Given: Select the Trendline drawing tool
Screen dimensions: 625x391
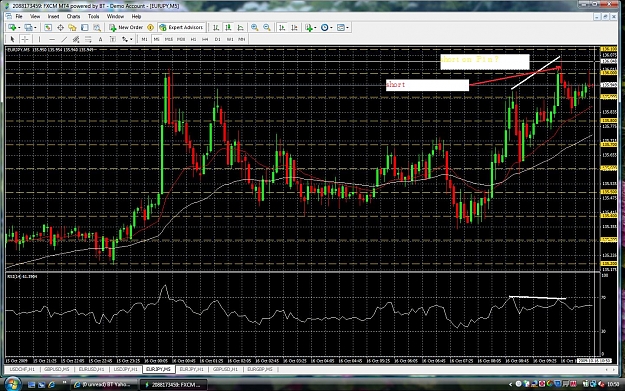Looking at the screenshot, I should [64, 39].
